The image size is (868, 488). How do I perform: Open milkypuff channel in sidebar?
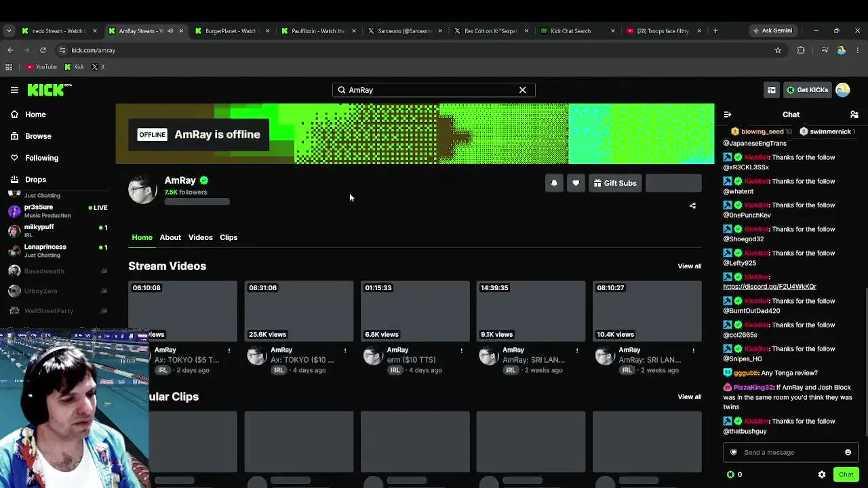tap(58, 230)
